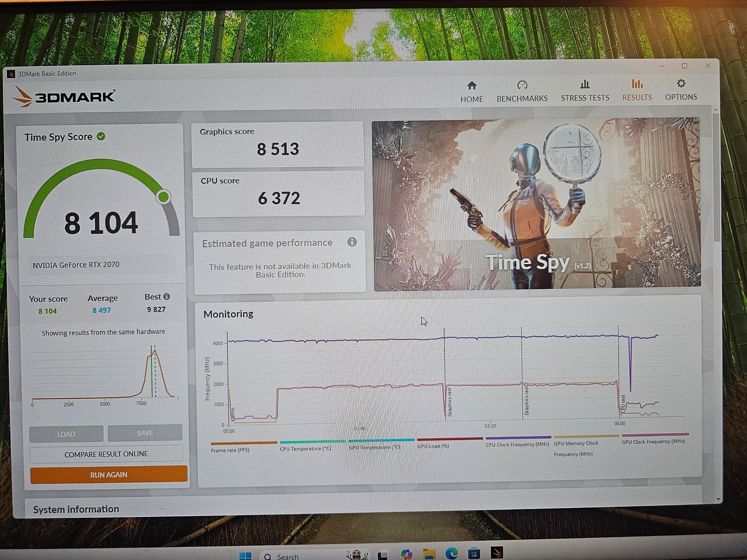Click the Time Spy benchmark thumbnail image

pos(537,203)
